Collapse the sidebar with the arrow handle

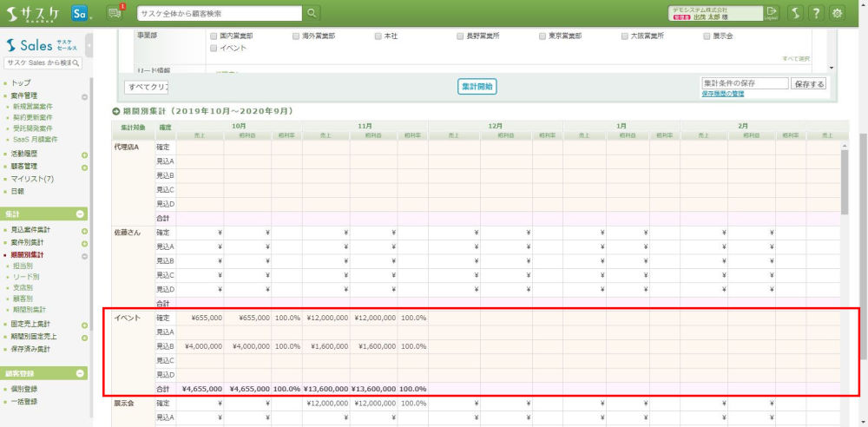click(x=89, y=46)
